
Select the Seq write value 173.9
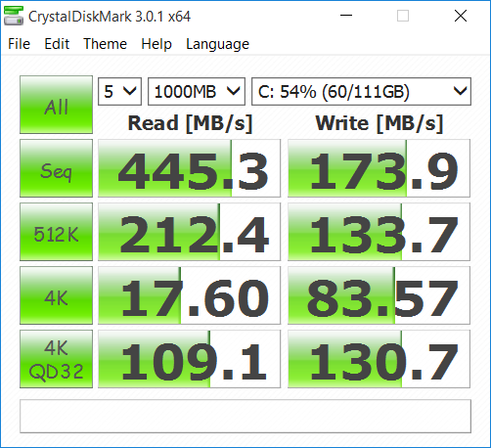coord(379,168)
